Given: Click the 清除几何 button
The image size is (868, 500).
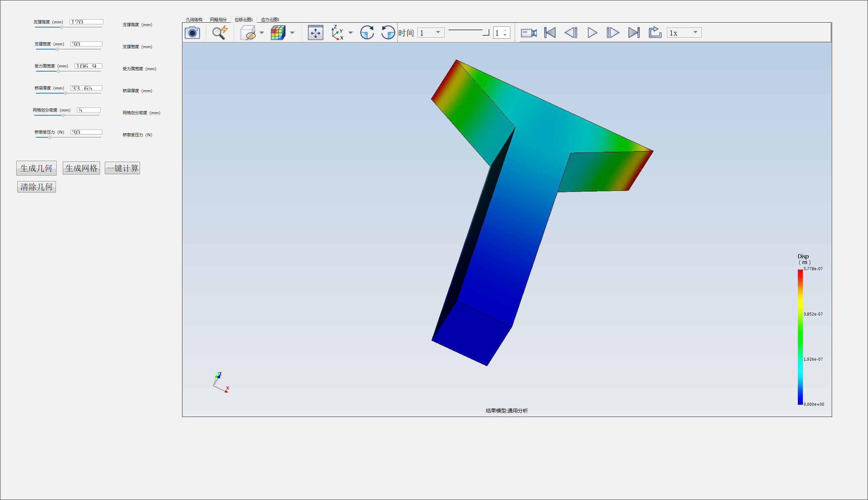Looking at the screenshot, I should tap(36, 187).
